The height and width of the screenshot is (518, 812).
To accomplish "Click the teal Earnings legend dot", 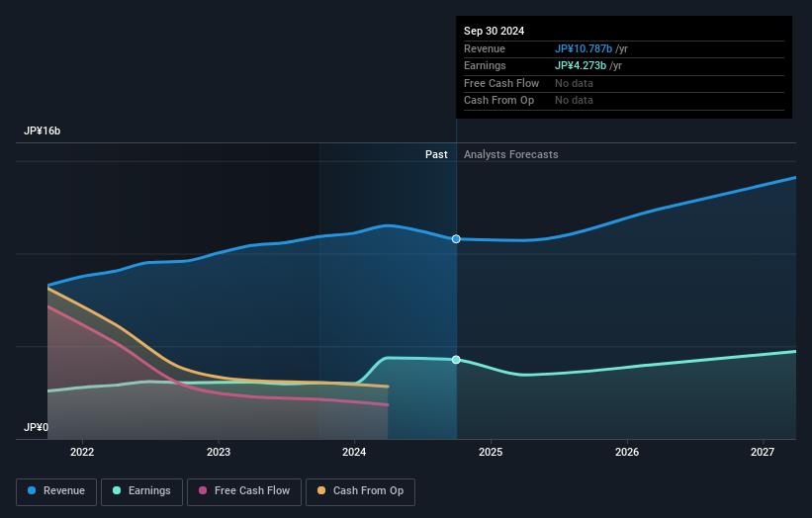I will click(x=117, y=490).
